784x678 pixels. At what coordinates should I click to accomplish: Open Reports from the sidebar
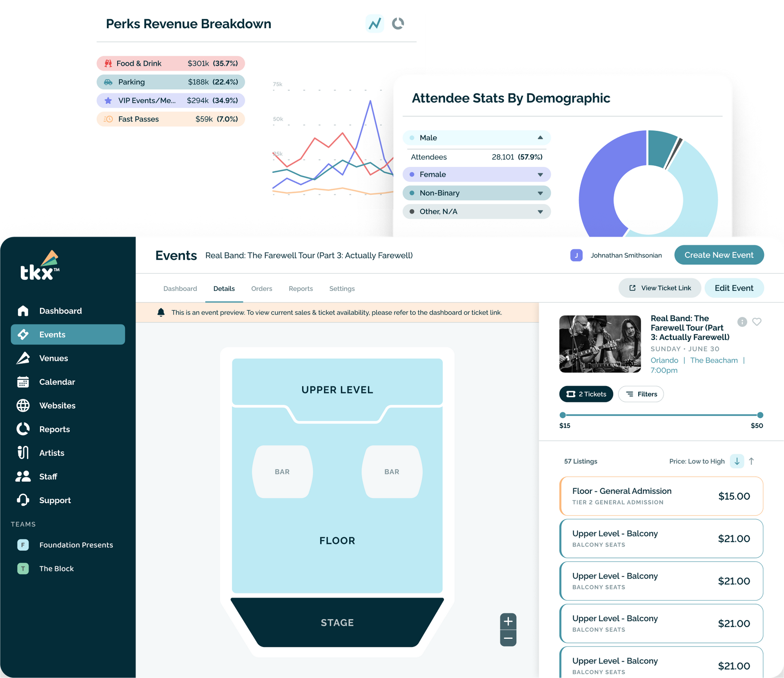tap(54, 429)
